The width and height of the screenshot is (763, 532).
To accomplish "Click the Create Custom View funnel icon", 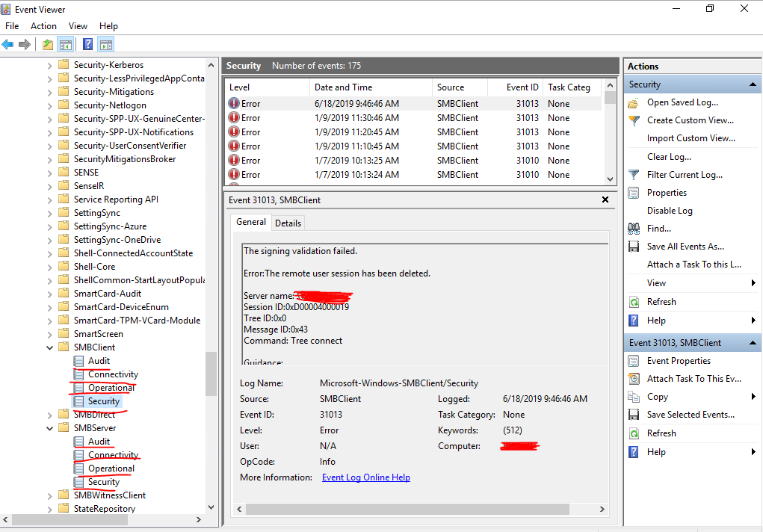I will pyautogui.click(x=634, y=120).
